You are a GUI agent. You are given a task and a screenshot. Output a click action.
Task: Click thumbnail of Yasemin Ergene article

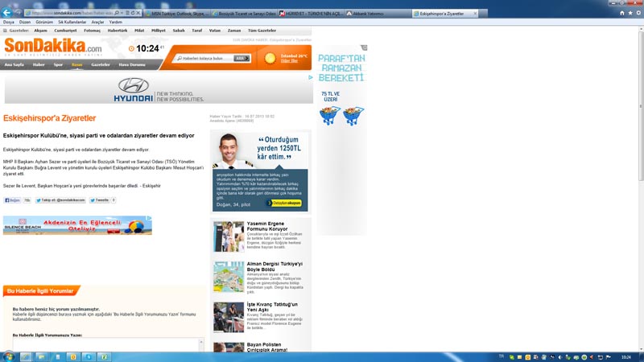pos(229,237)
